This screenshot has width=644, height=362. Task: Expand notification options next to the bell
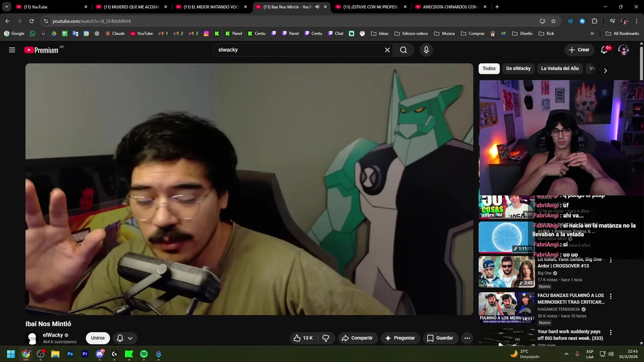(130, 338)
